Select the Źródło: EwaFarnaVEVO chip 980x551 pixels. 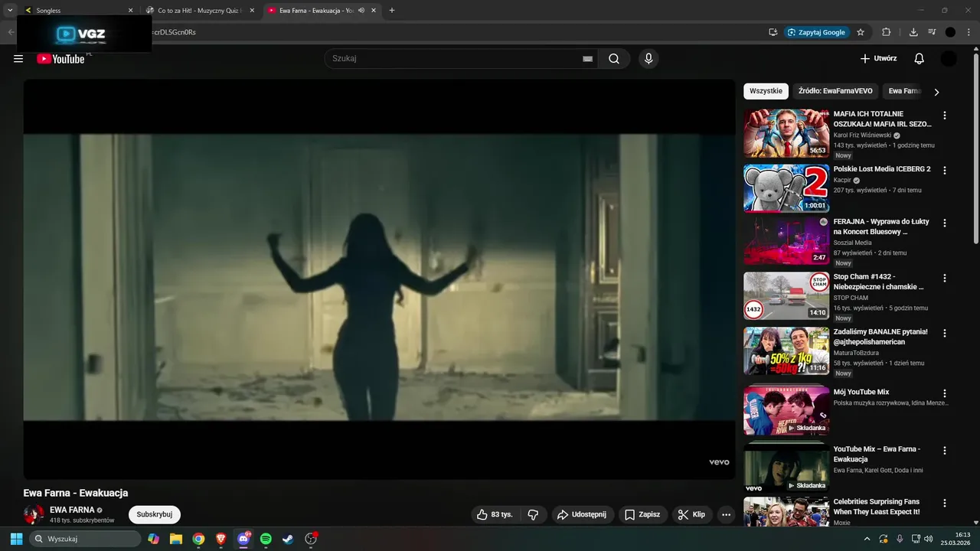click(x=835, y=91)
